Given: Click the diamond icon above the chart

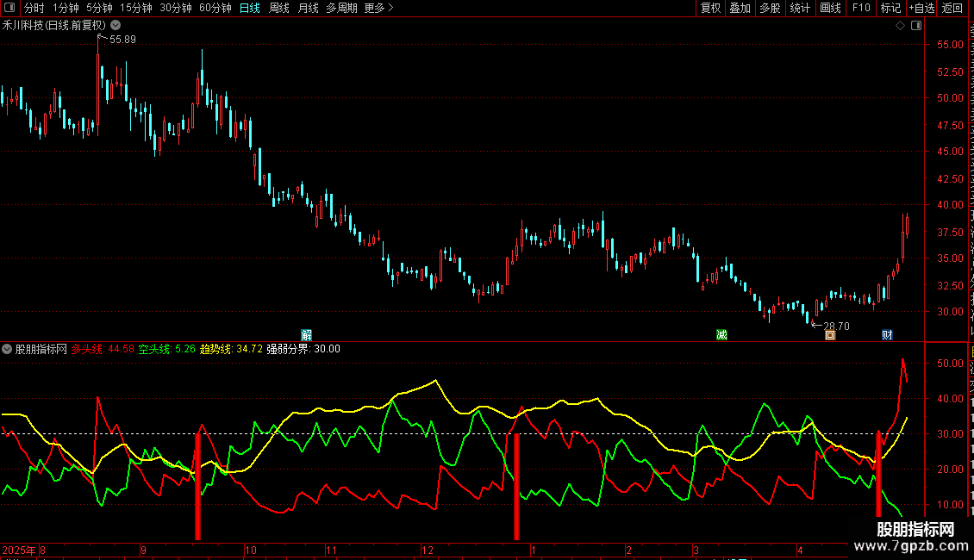Looking at the screenshot, I should pos(900,26).
